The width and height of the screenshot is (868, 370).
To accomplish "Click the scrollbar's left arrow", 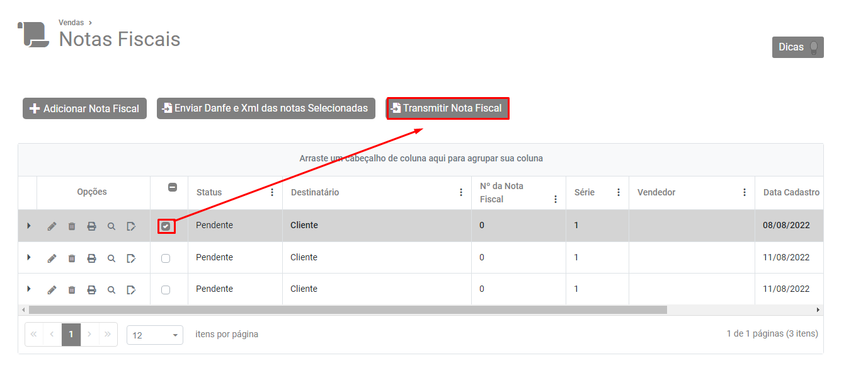I will [x=23, y=310].
